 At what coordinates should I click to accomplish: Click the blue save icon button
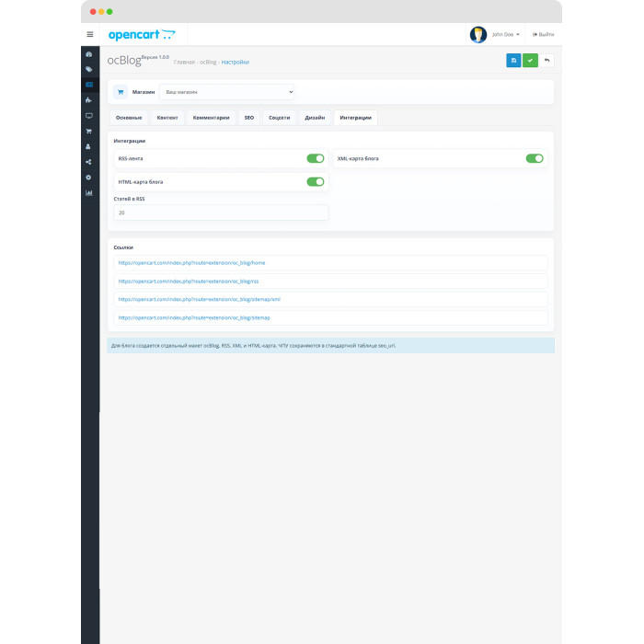[x=513, y=61]
